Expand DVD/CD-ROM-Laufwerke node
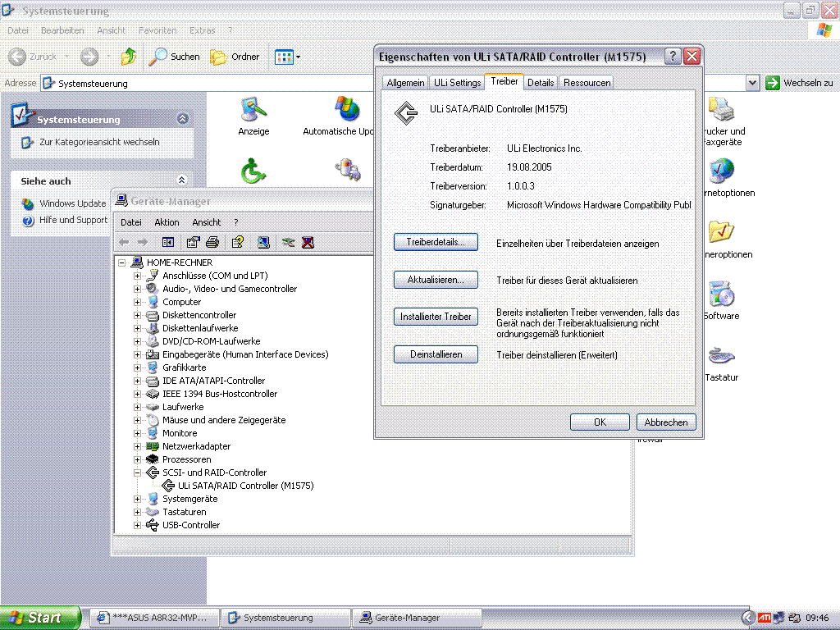 point(137,342)
